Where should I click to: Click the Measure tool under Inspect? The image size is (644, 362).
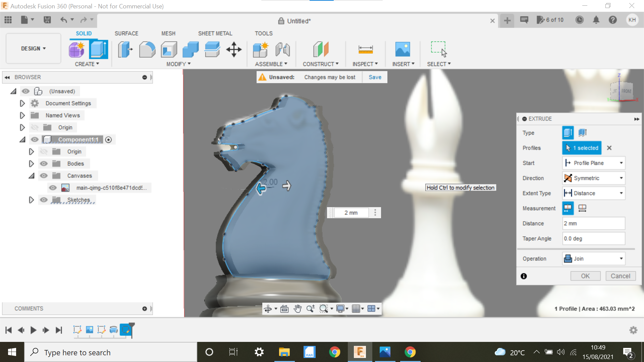[365, 49]
